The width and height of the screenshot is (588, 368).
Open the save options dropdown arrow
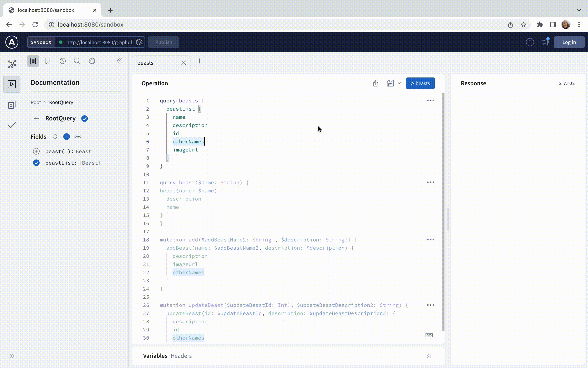399,83
